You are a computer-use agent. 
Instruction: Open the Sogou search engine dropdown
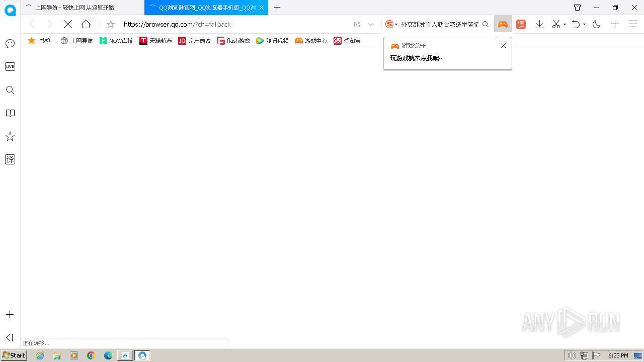pos(391,24)
